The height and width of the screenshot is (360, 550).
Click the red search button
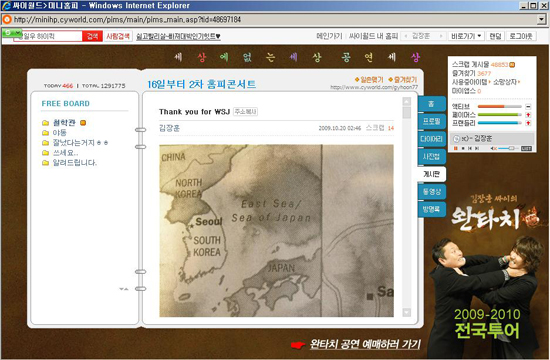pyautogui.click(x=92, y=36)
